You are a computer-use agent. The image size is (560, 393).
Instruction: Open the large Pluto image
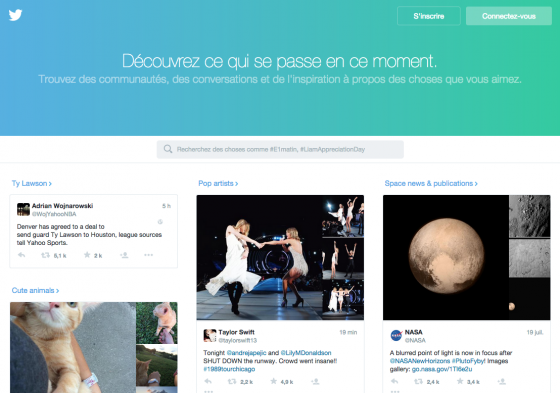pyautogui.click(x=446, y=257)
